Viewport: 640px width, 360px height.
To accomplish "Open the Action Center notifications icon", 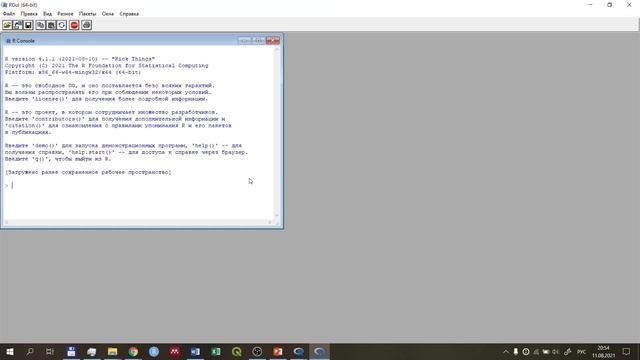I will (627, 351).
